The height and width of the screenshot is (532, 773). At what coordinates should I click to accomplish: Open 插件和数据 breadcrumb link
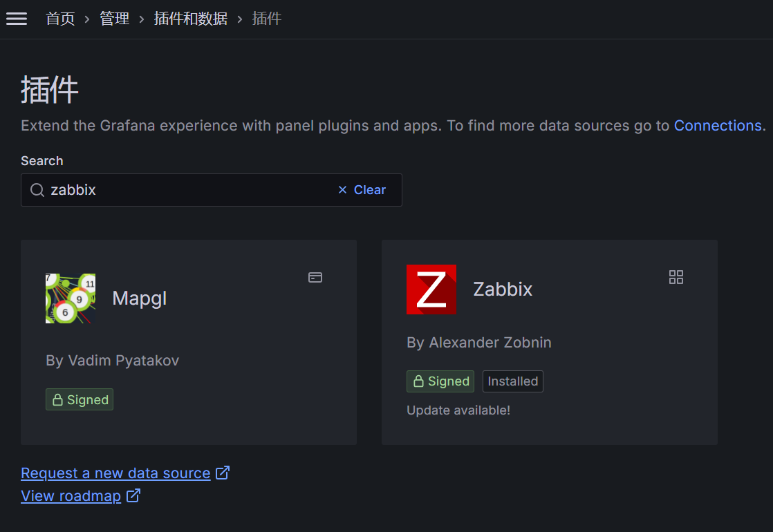click(190, 19)
